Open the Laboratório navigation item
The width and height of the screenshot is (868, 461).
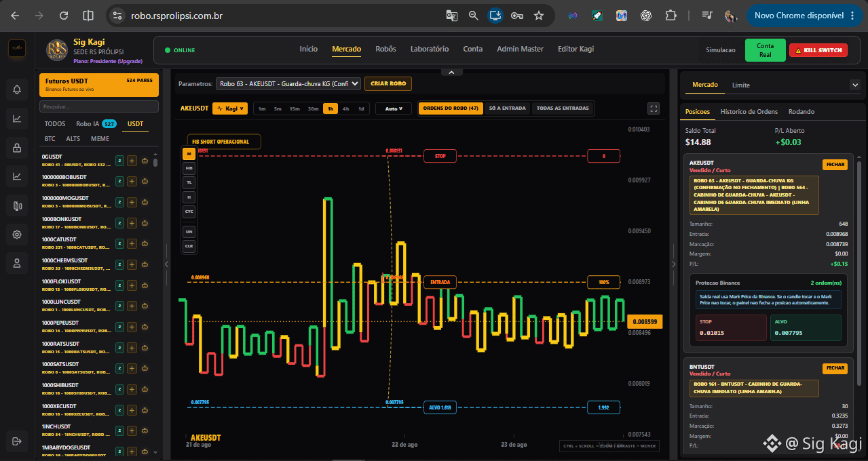point(430,49)
